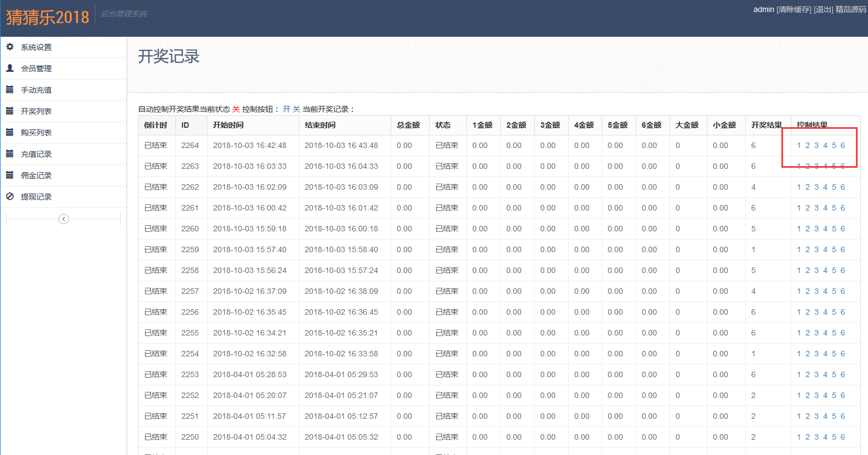Open the 提现记录 menu item

pyautogui.click(x=36, y=197)
